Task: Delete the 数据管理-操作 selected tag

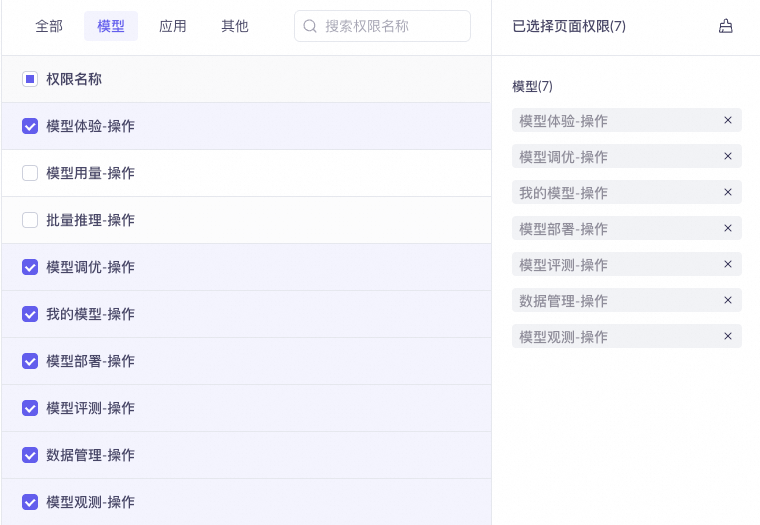Action: (x=728, y=301)
